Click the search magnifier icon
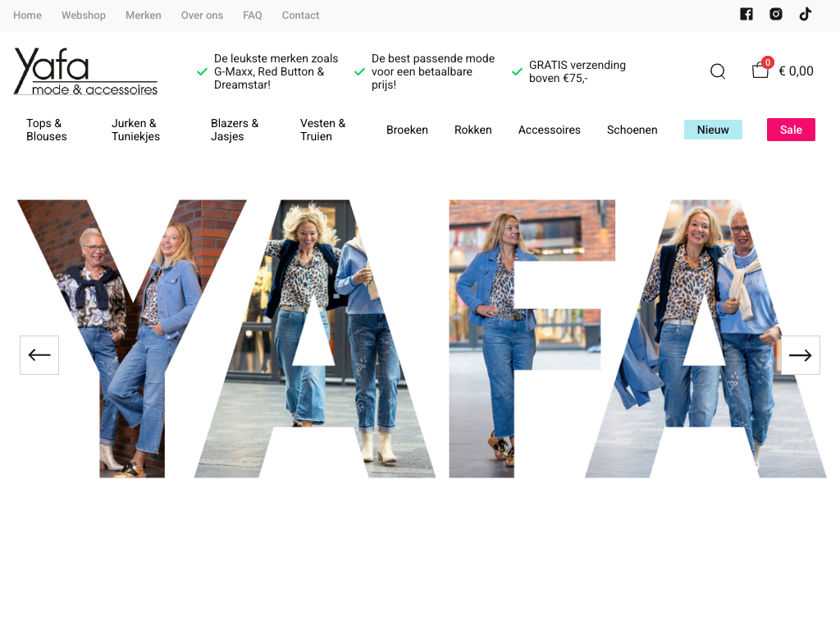This screenshot has height=630, width=840. 718,71
